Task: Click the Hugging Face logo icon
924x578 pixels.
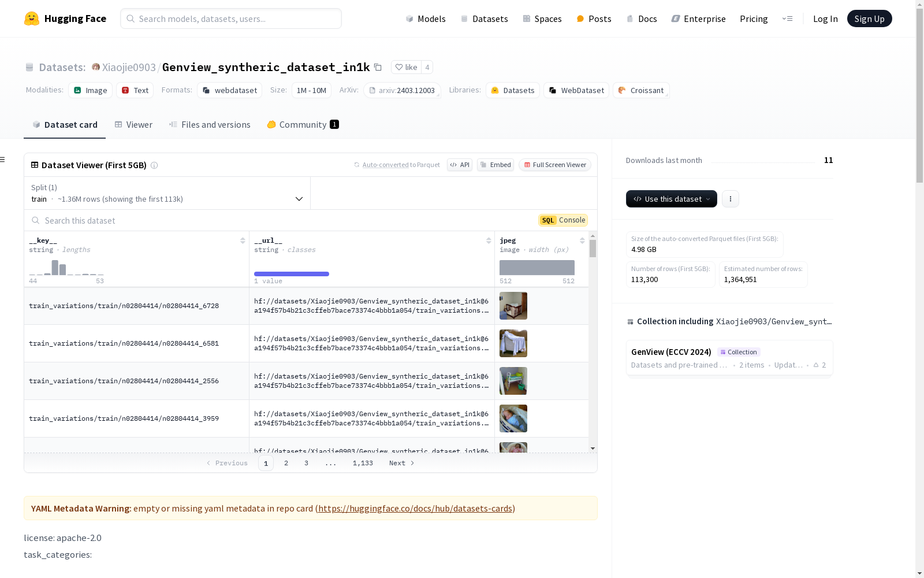Action: pos(32,18)
